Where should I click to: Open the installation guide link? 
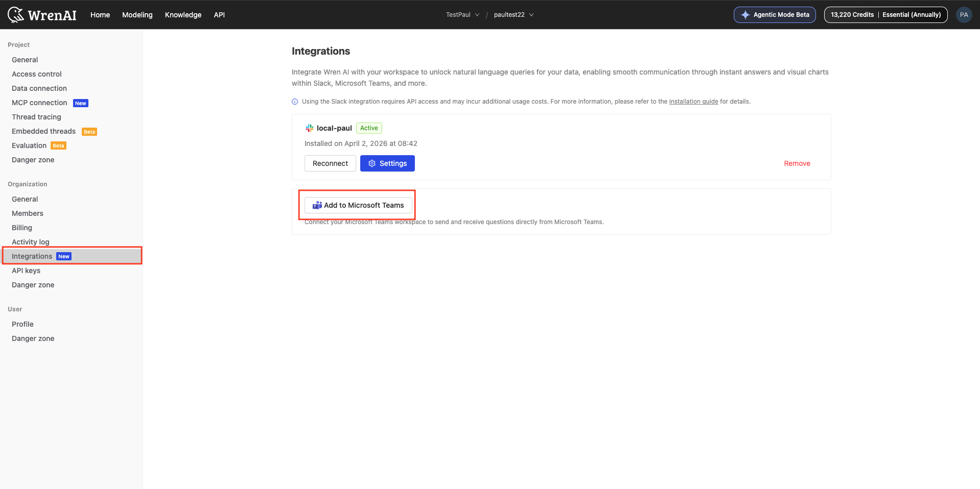pyautogui.click(x=693, y=102)
